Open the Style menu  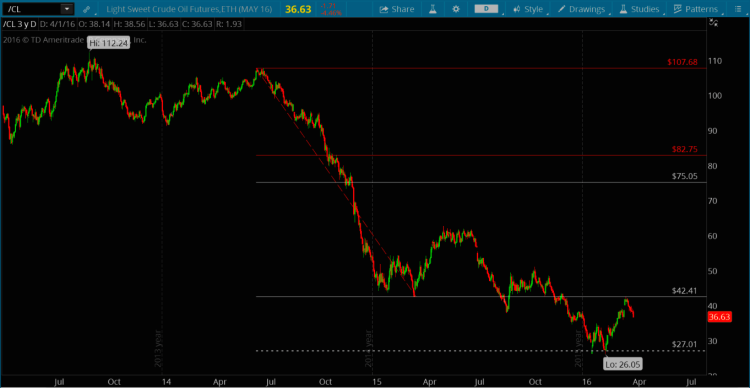pos(528,9)
